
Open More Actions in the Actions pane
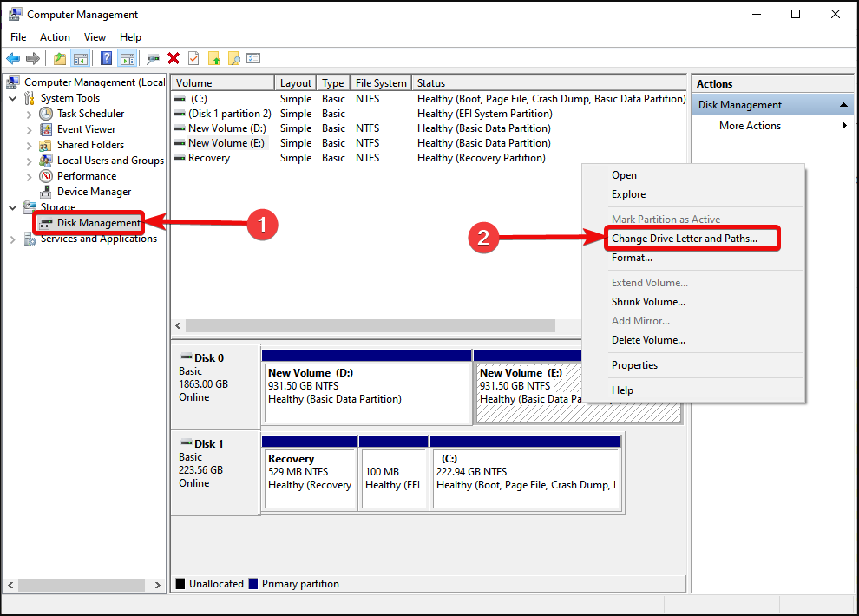pyautogui.click(x=750, y=126)
